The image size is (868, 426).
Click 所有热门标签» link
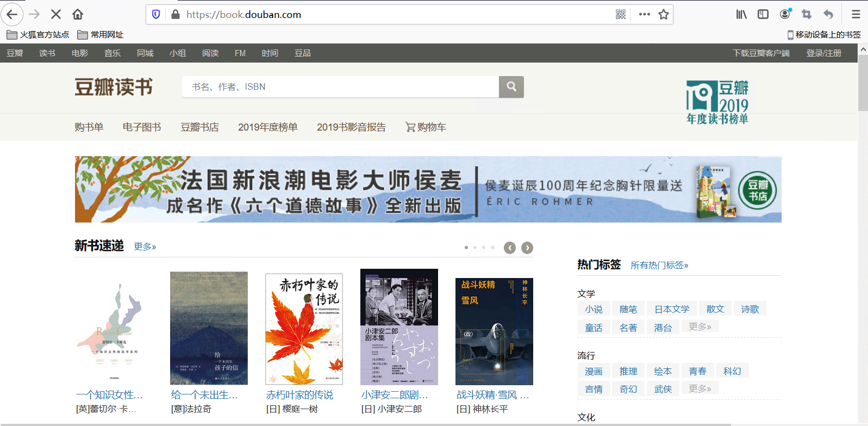point(659,266)
